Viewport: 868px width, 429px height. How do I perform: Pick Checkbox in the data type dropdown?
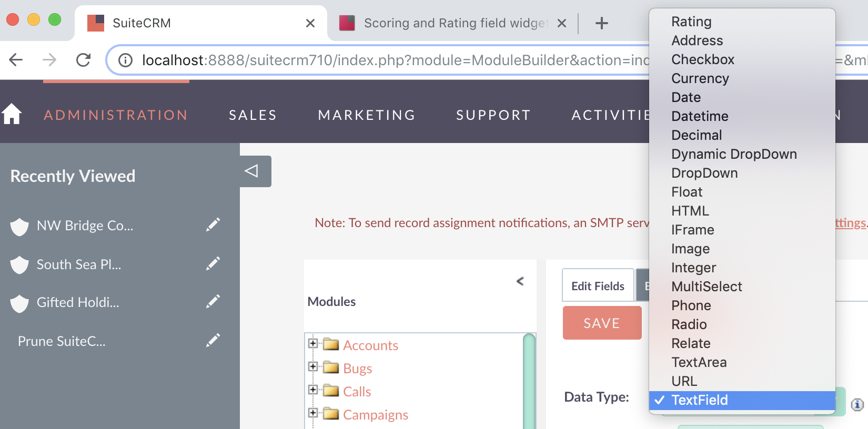(x=742, y=59)
